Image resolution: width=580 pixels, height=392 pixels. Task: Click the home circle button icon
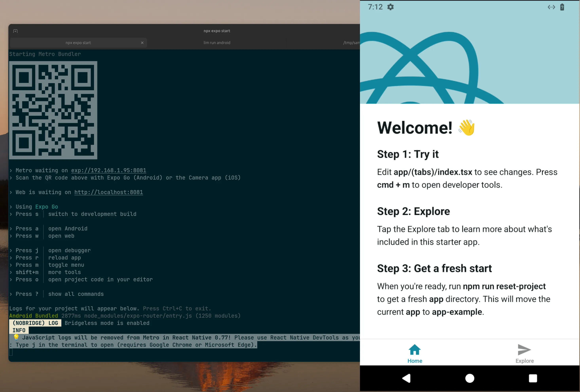[469, 378]
